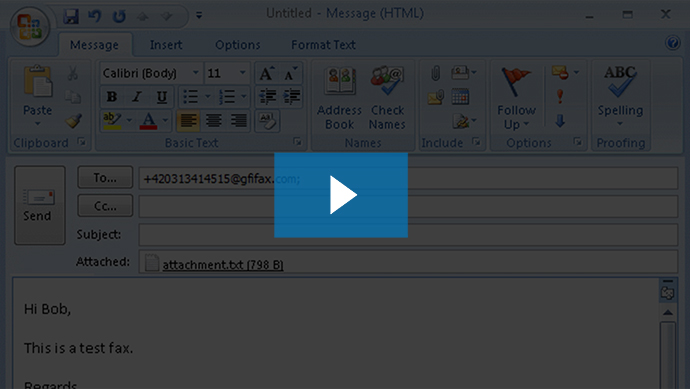690x389 pixels.
Task: Click the Send button
Action: click(40, 205)
